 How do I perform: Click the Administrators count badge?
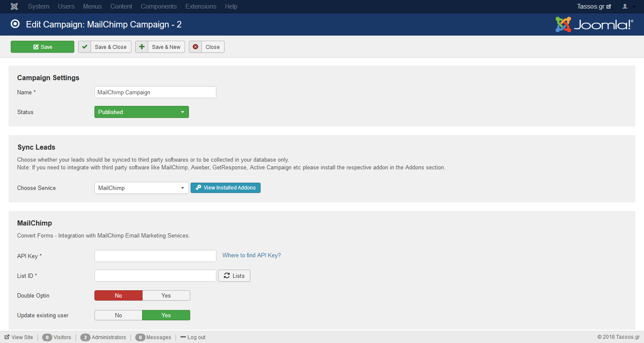coord(85,337)
